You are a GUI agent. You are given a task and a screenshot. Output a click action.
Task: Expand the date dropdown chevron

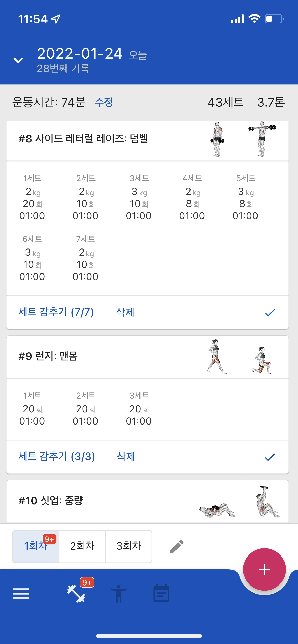click(x=18, y=60)
